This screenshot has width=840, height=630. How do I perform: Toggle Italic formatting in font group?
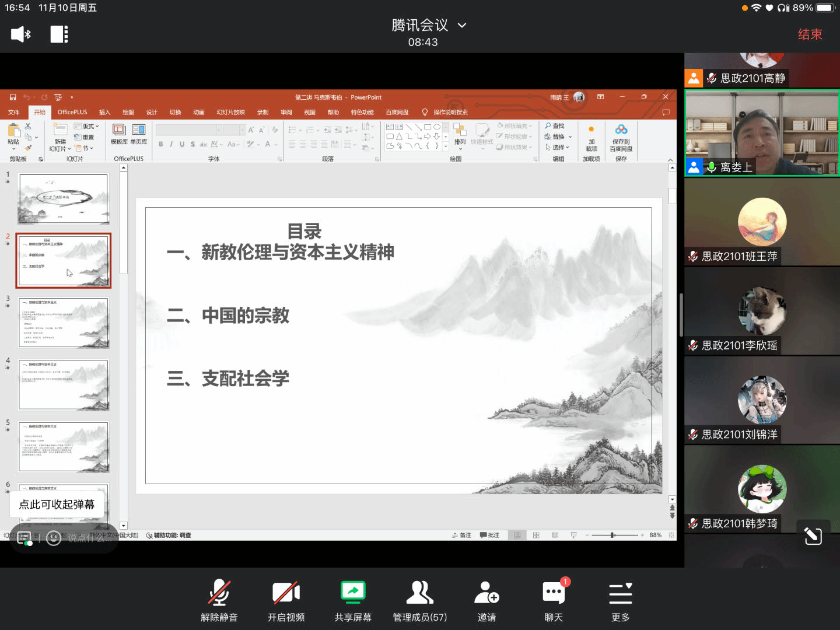tap(171, 144)
